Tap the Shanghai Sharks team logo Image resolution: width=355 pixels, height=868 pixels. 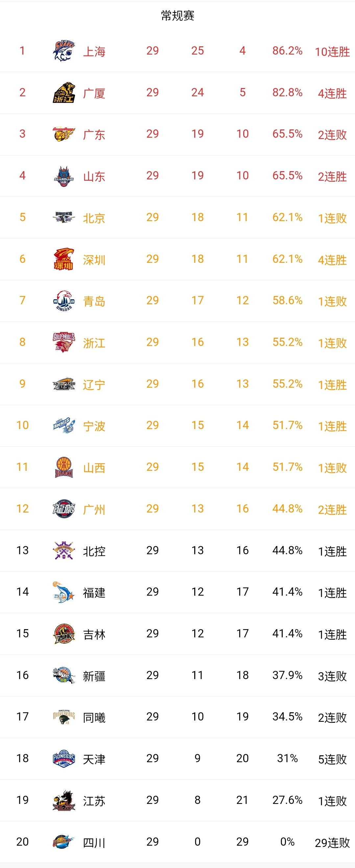64,51
